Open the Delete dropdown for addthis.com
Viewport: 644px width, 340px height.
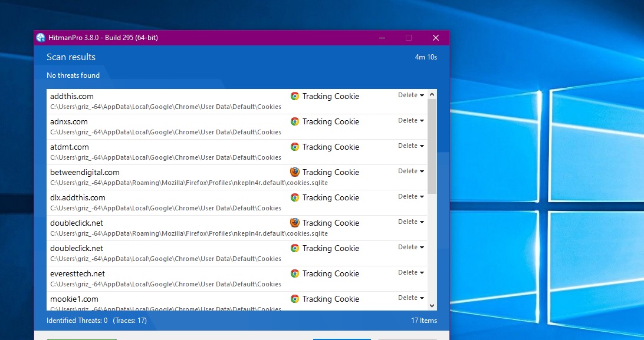pyautogui.click(x=410, y=95)
